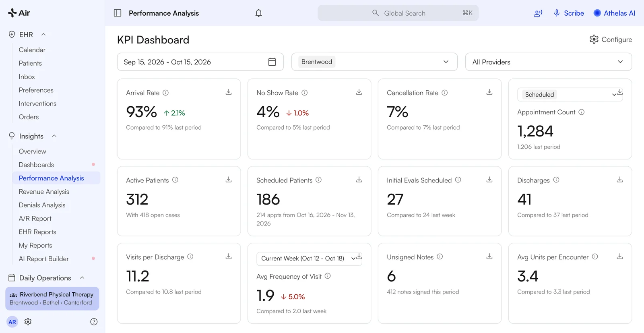Download Cancellation Rate data
The width and height of the screenshot is (644, 333).
489,92
